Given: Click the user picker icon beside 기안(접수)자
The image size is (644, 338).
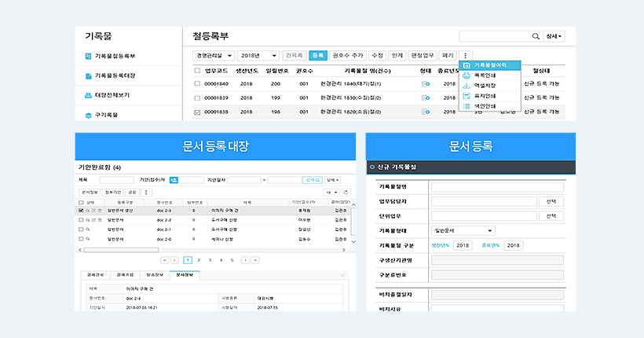Looking at the screenshot, I should [x=174, y=180].
